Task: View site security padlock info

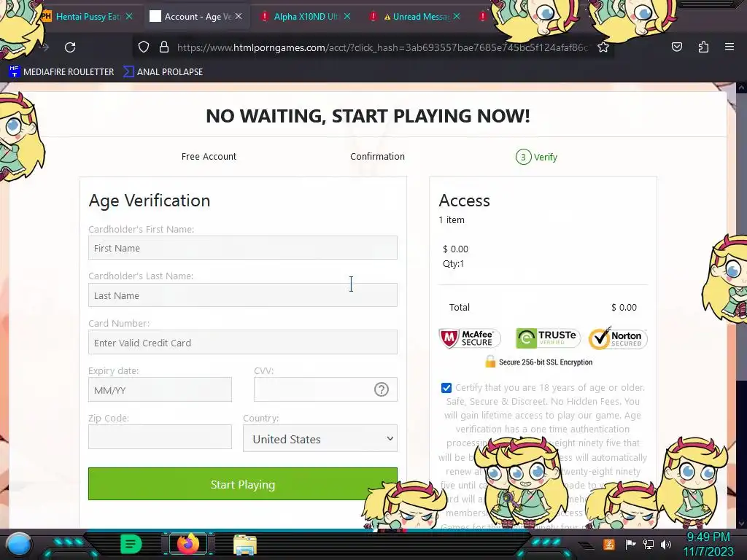Action: pos(164,47)
